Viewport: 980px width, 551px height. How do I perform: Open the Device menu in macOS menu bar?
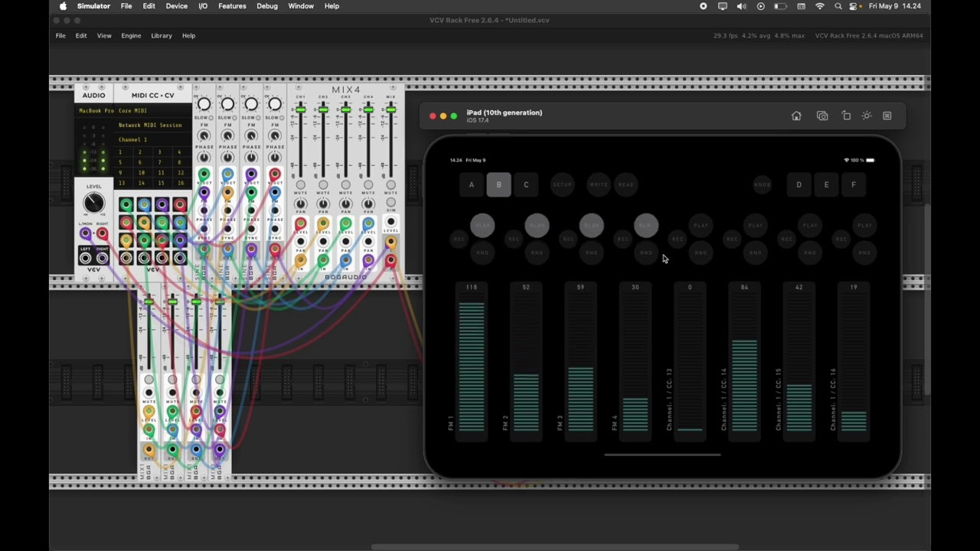pos(177,6)
